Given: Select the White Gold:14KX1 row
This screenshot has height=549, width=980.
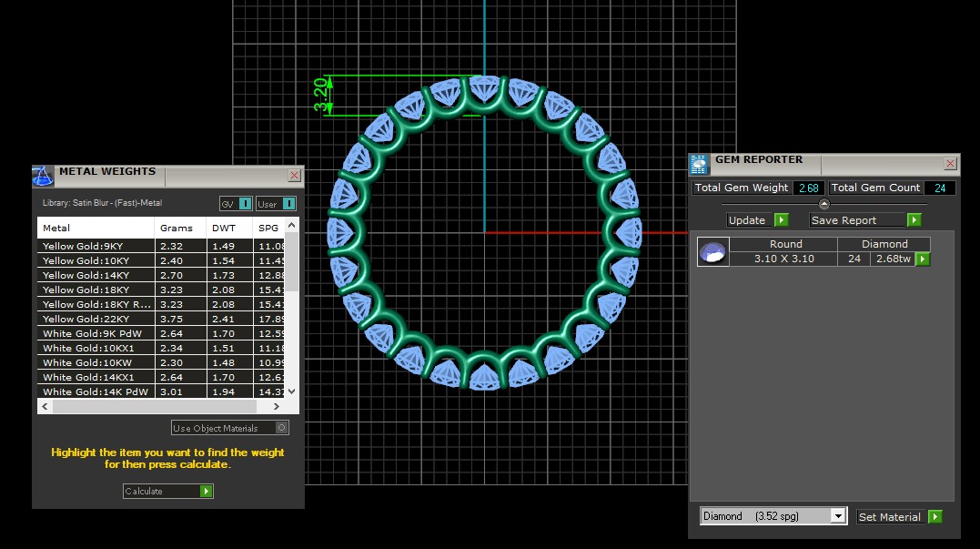Looking at the screenshot, I should 161,378.
